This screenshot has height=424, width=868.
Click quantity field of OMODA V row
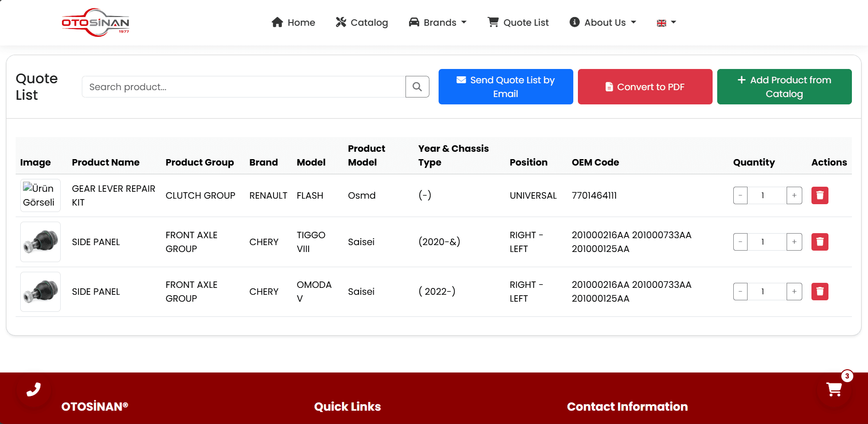(x=767, y=292)
